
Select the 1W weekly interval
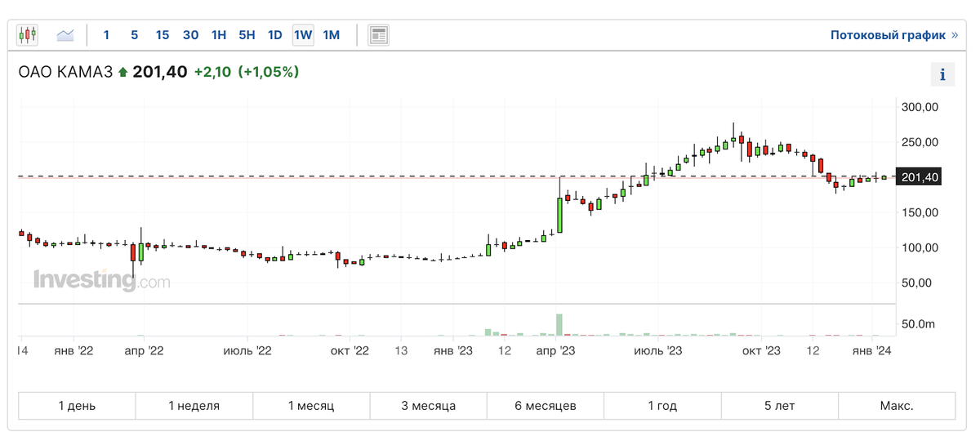303,35
